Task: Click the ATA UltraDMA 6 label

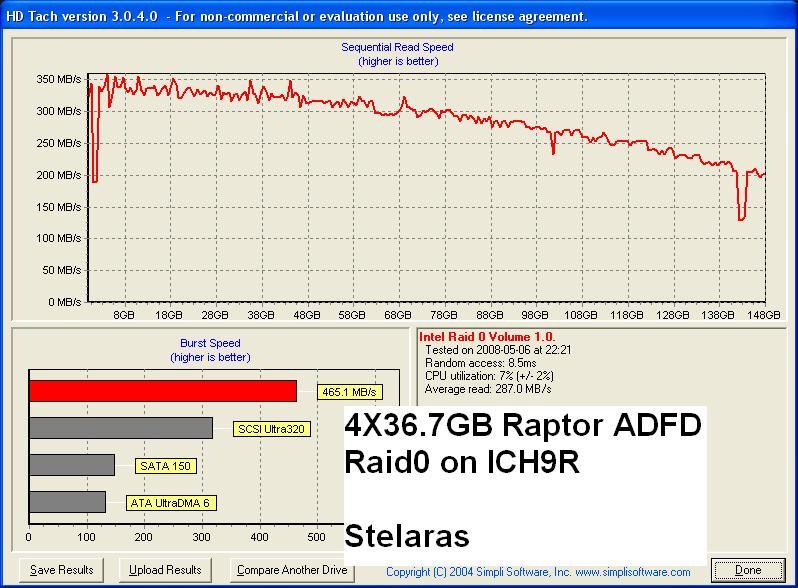Action: point(170,503)
